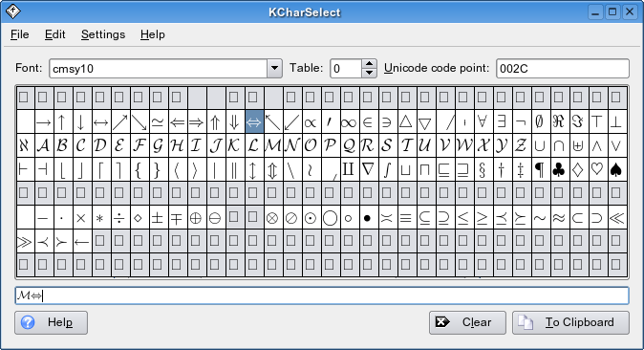The image size is (644, 350).
Task: Select the calligraphic M character
Action: [x=272, y=145]
